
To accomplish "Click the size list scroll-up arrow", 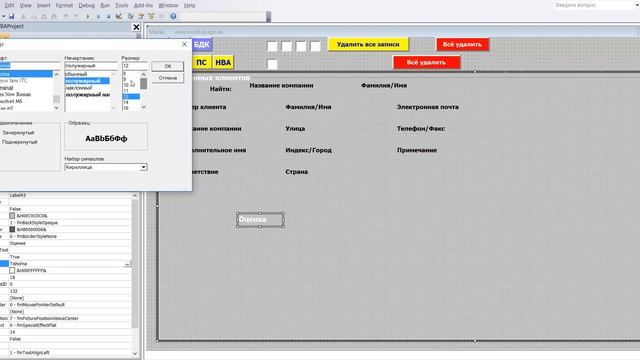I will tap(143, 74).
